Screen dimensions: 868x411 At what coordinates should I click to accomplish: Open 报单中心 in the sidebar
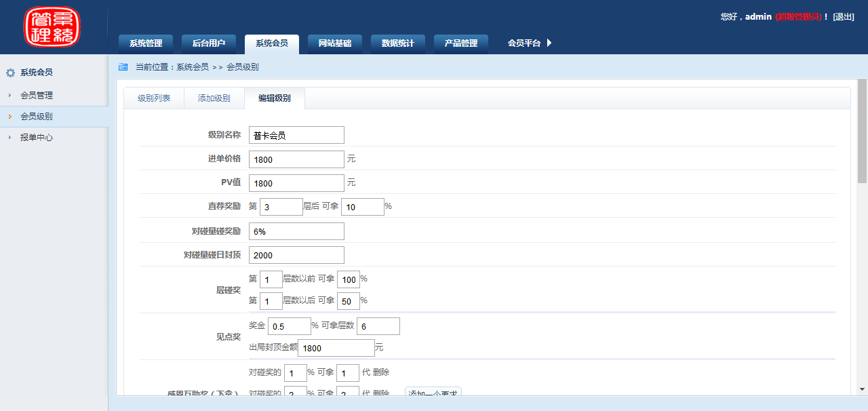[37, 138]
